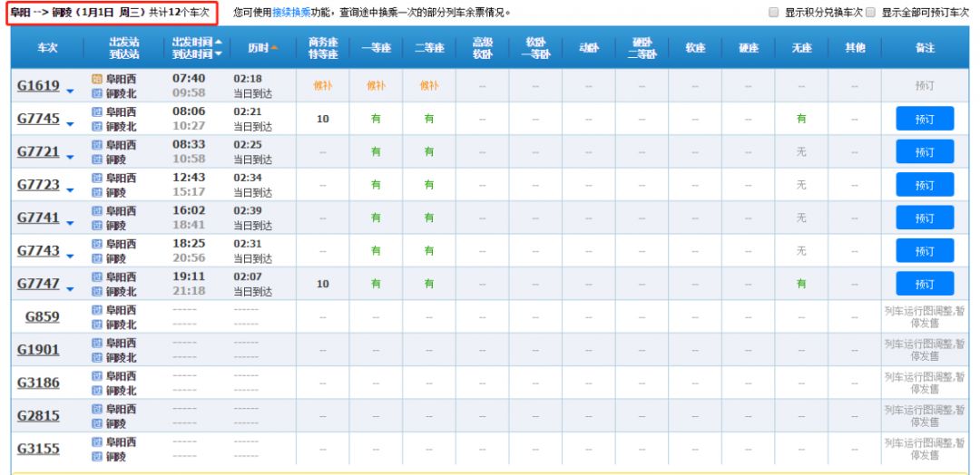Click arrival station icon in G7745 row
The image size is (980, 475).
tap(97, 127)
